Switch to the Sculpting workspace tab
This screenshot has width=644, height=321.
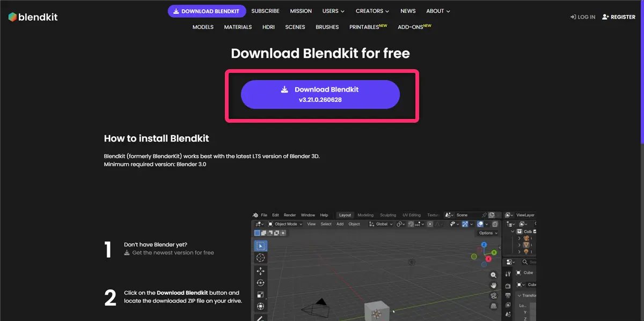click(388, 215)
